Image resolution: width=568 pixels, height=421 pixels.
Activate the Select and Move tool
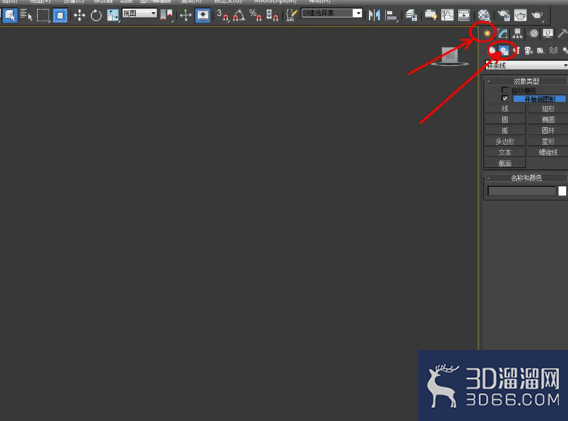79,15
